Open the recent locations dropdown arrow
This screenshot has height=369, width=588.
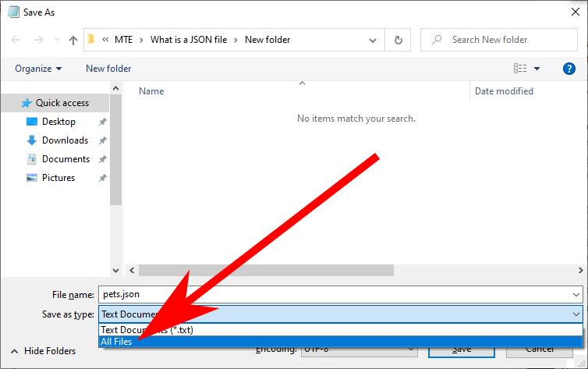coord(57,39)
